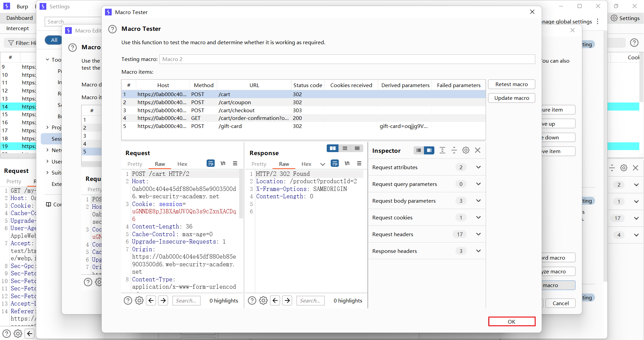The height and width of the screenshot is (340, 644).
Task: Go to next match in Request
Action: coord(163,300)
